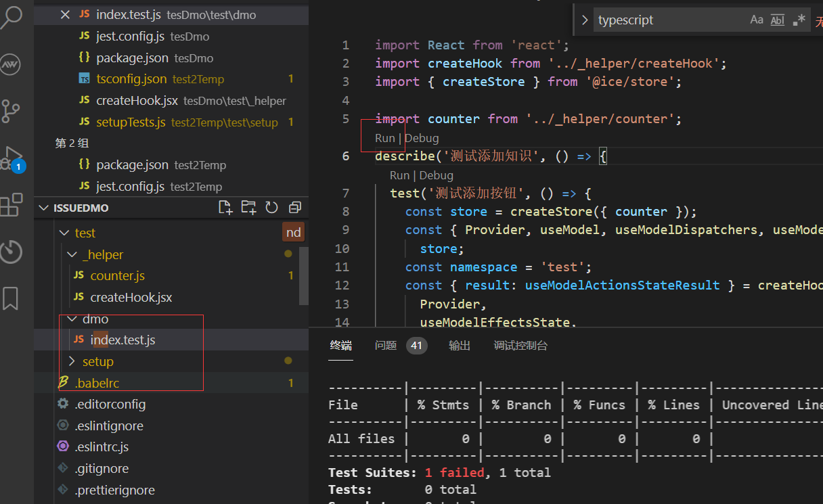The height and width of the screenshot is (504, 823).
Task: Click New File icon in ISSUEDMO header
Action: click(x=225, y=207)
